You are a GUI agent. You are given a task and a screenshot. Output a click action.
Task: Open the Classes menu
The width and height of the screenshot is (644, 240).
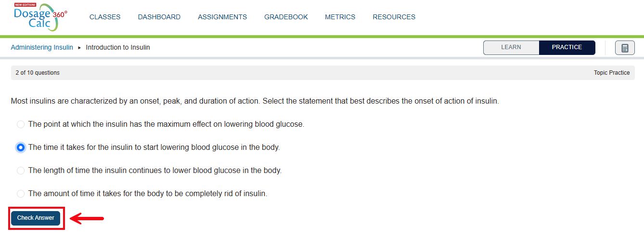(x=105, y=17)
